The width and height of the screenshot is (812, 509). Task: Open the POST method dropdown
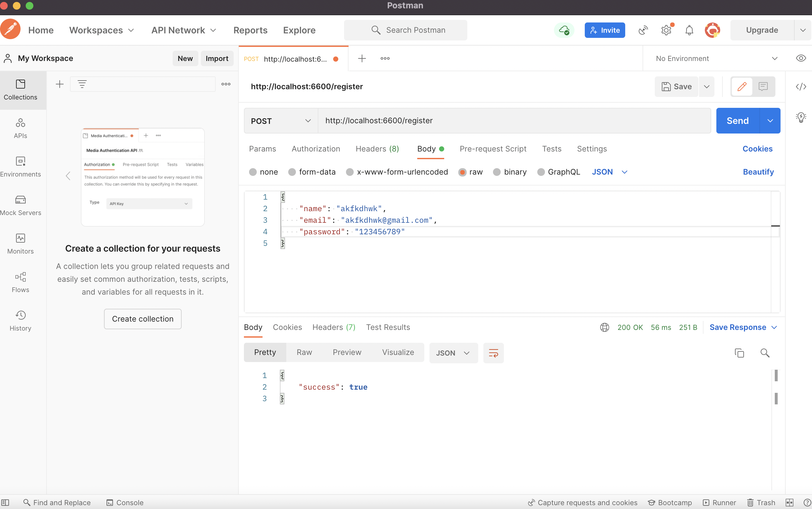coord(281,121)
